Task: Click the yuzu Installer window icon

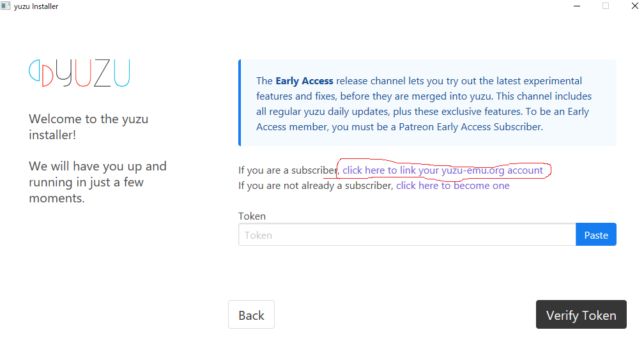Action: tap(6, 6)
